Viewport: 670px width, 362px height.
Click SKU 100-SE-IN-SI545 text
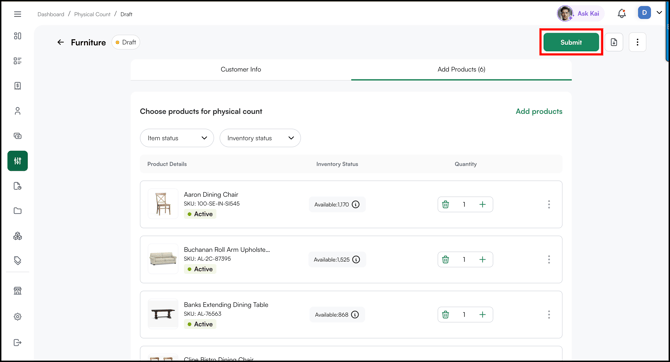pos(212,204)
